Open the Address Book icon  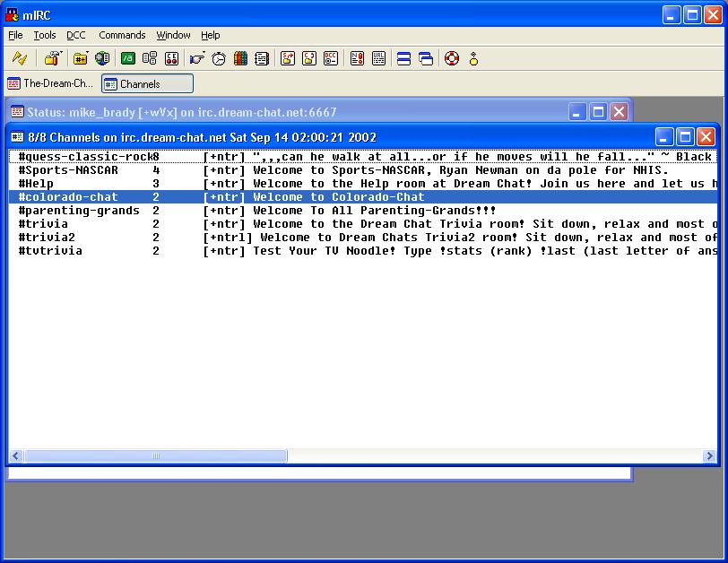pyautogui.click(x=262, y=58)
